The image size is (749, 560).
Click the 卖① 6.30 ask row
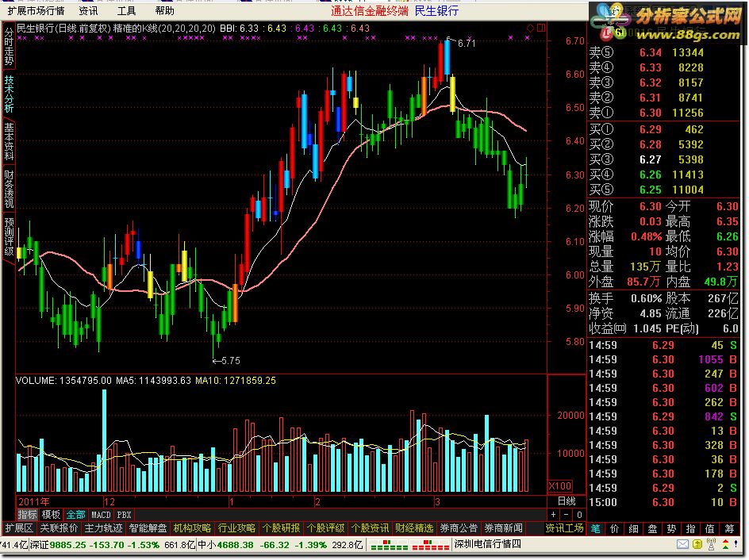click(663, 113)
